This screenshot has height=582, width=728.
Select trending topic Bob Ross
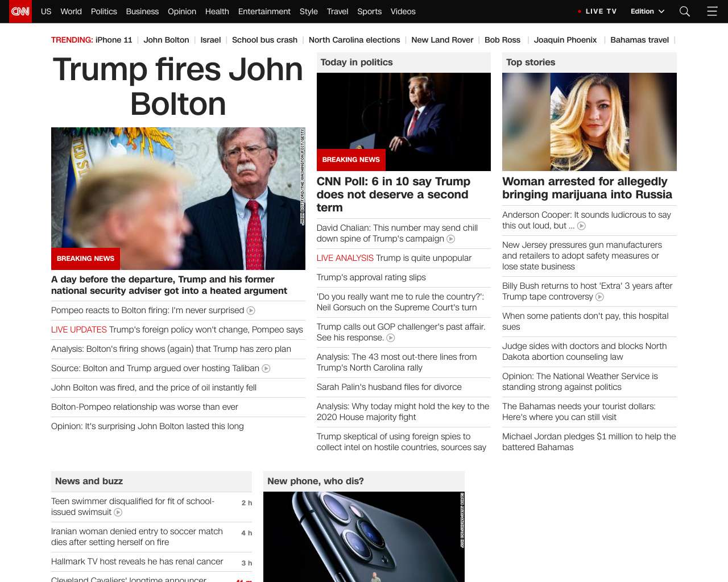(502, 40)
